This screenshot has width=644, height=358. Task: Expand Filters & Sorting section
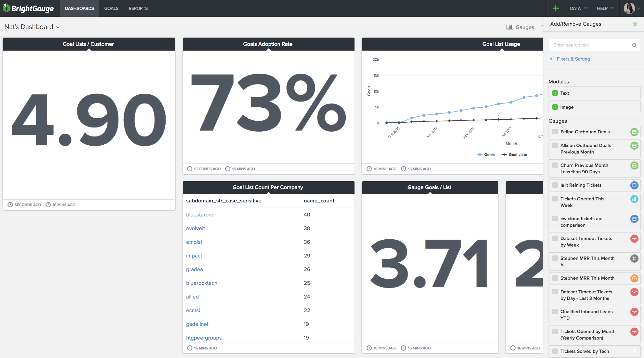[570, 59]
